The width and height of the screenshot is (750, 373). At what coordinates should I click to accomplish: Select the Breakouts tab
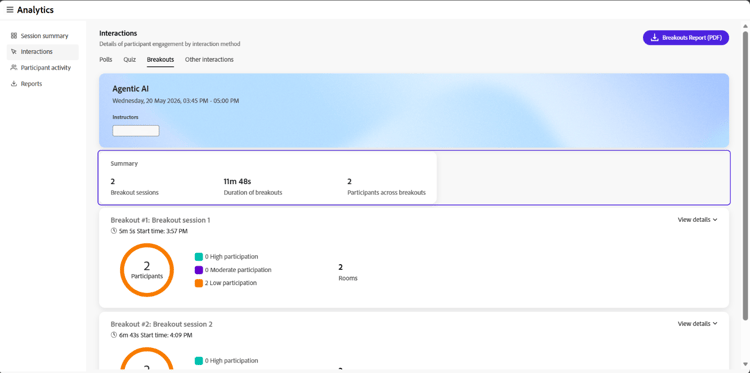click(160, 60)
